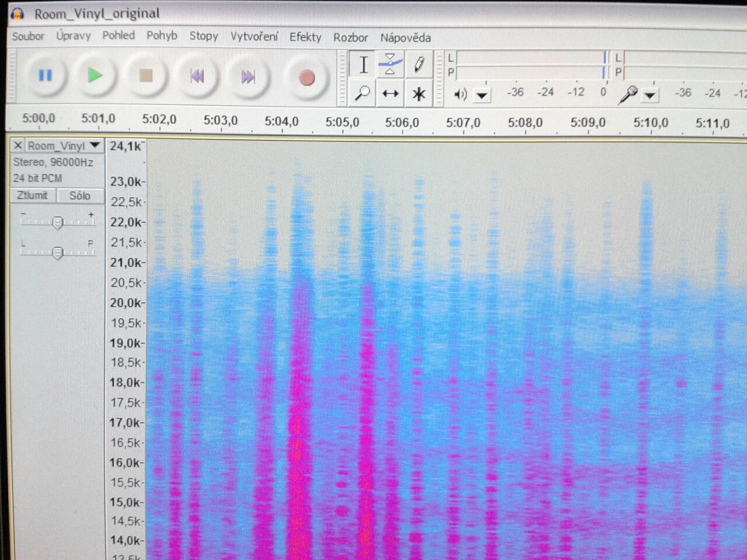Open the Stopy menu
Viewport: 747px width, 560px height.
(x=204, y=36)
